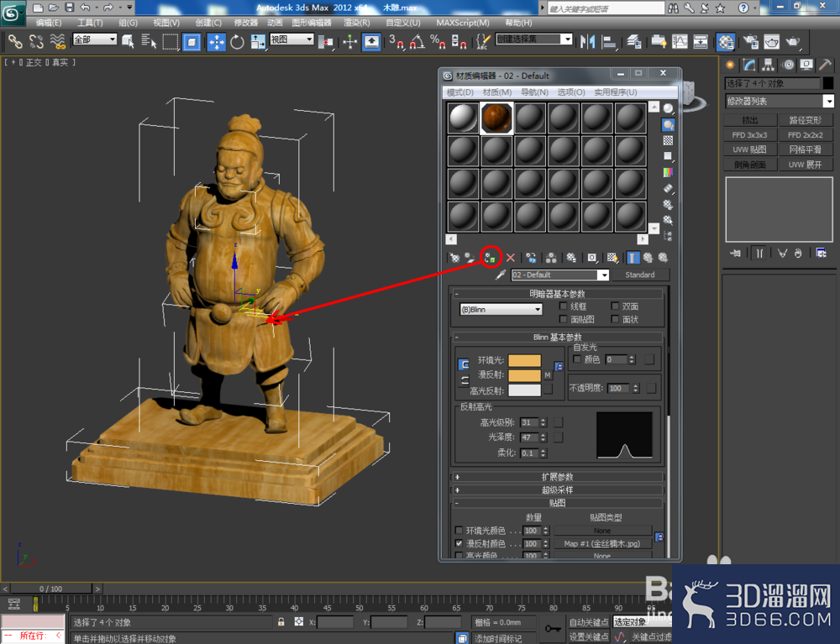The width and height of the screenshot is (840, 644).
Task: Click Reset Map/Mtl red X icon
Action: [511, 258]
